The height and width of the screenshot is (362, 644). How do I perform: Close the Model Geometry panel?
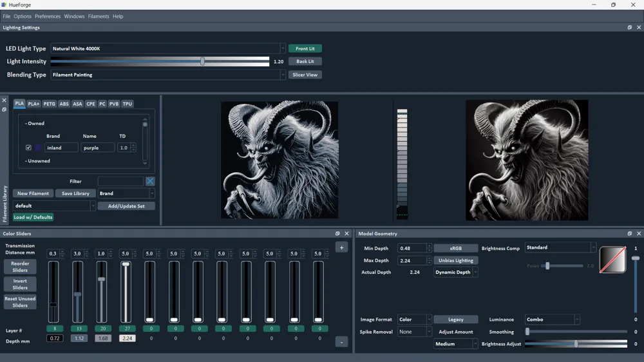[639, 233]
